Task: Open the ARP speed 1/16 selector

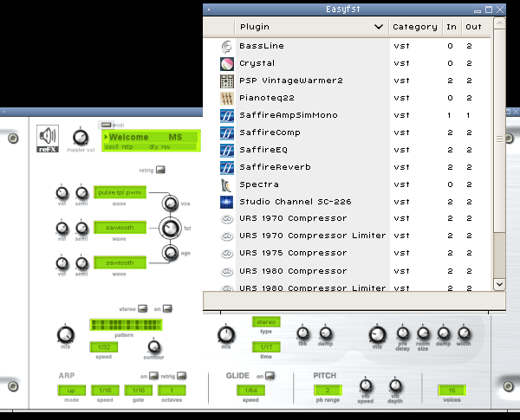Action: (x=105, y=391)
